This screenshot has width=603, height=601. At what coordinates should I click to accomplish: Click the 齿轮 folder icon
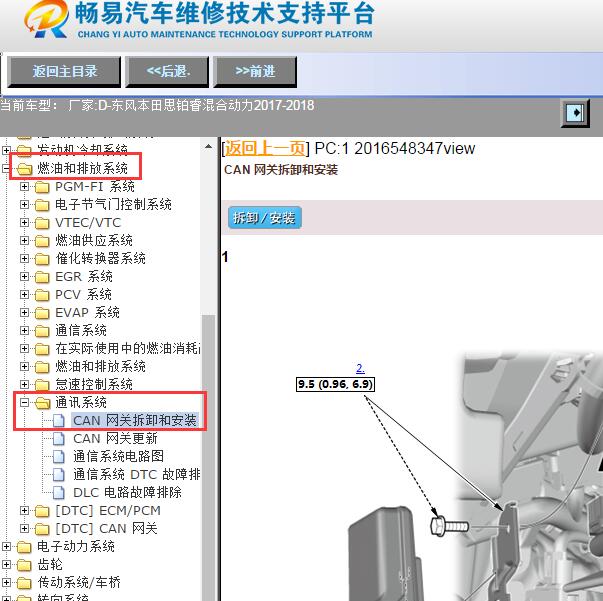click(24, 565)
